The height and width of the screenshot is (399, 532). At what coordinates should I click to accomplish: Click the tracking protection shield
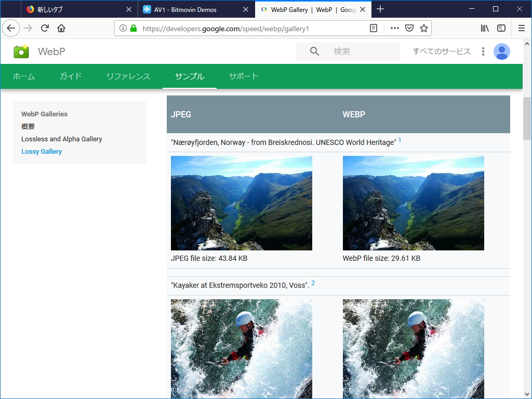tap(410, 28)
